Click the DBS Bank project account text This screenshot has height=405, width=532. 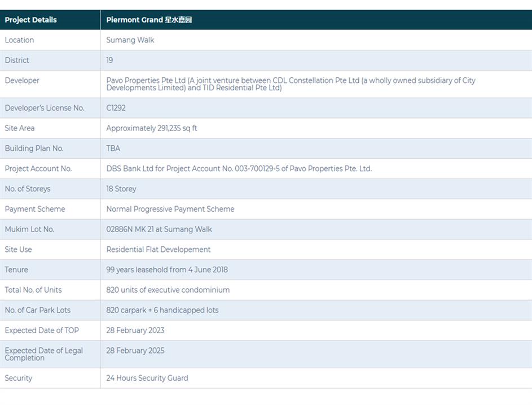point(239,169)
